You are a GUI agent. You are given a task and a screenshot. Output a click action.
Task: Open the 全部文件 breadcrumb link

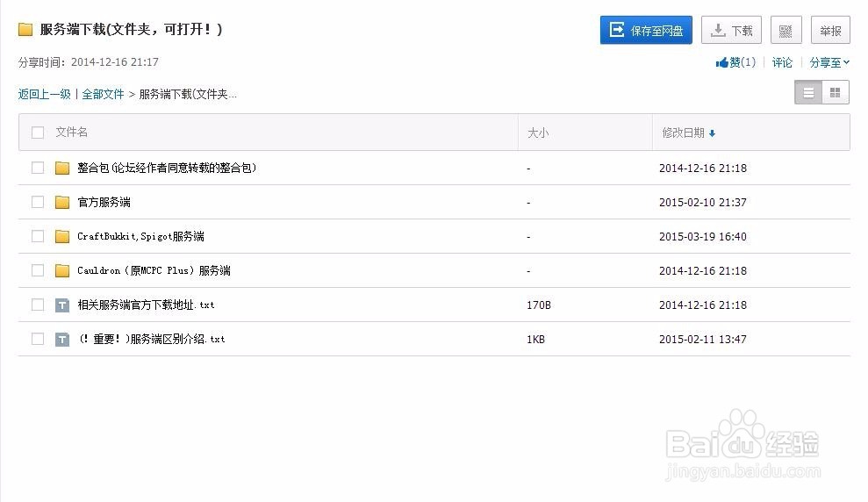tap(103, 94)
